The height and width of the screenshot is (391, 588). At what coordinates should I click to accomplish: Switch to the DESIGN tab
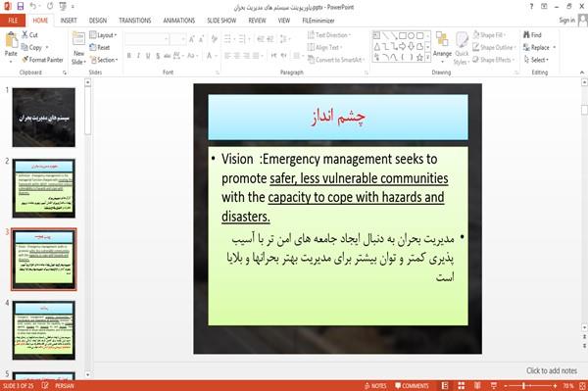[98, 21]
